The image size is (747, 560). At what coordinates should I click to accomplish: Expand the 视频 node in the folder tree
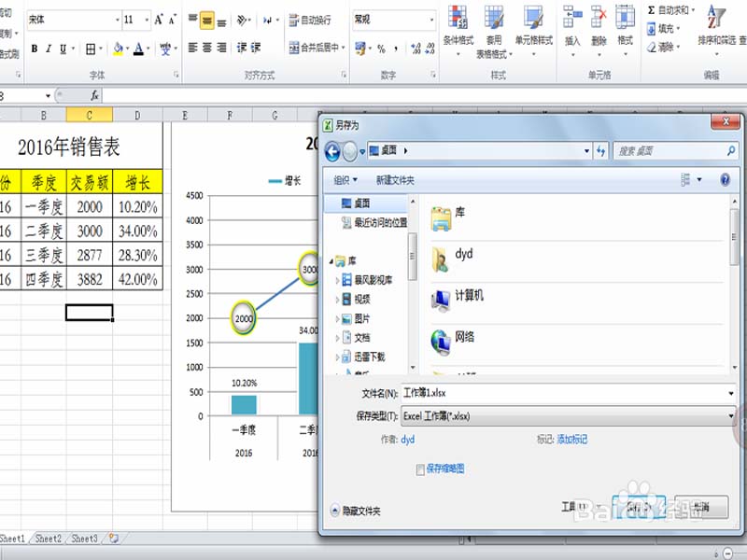[337, 300]
